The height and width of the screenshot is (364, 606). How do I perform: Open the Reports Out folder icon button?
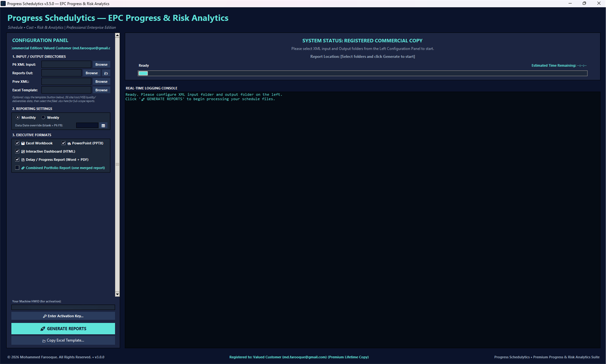point(106,73)
